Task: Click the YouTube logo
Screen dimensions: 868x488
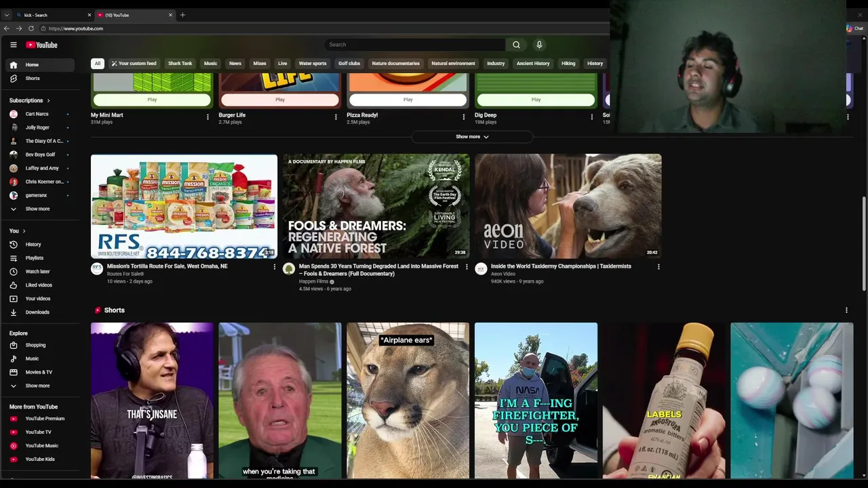Action: [42, 45]
